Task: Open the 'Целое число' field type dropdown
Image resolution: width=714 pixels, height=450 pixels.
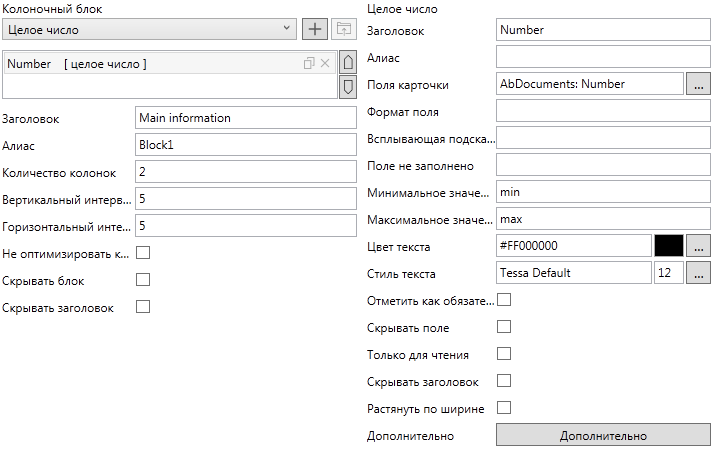Action: tap(150, 30)
